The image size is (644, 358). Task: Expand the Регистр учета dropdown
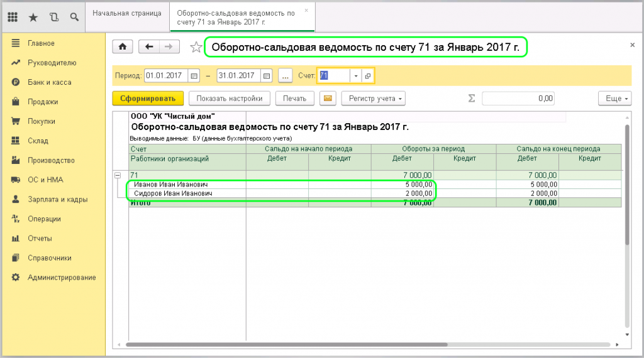(x=373, y=99)
